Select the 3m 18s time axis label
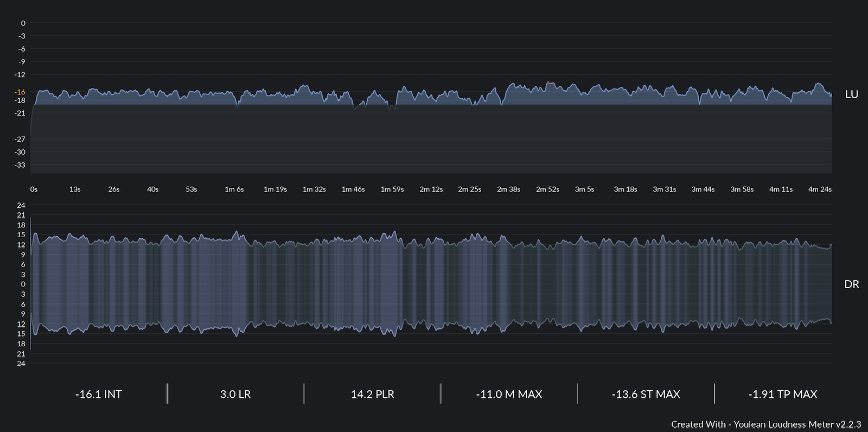The image size is (868, 432). tap(625, 189)
